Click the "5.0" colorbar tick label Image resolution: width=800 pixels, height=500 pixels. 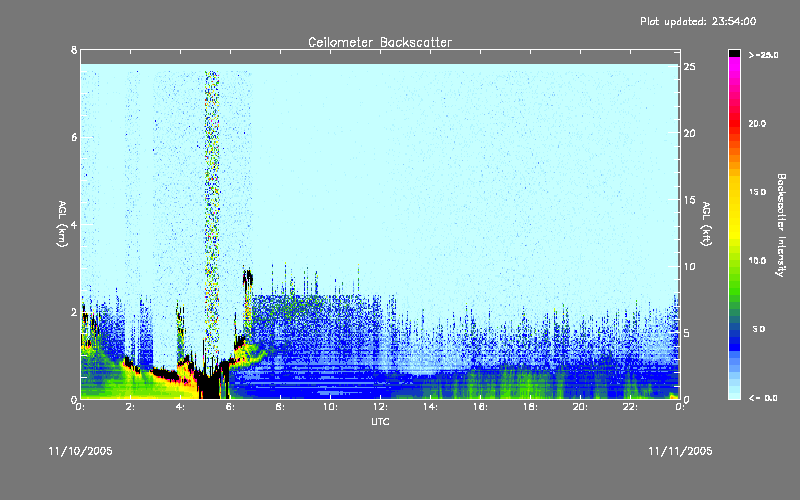tap(759, 329)
